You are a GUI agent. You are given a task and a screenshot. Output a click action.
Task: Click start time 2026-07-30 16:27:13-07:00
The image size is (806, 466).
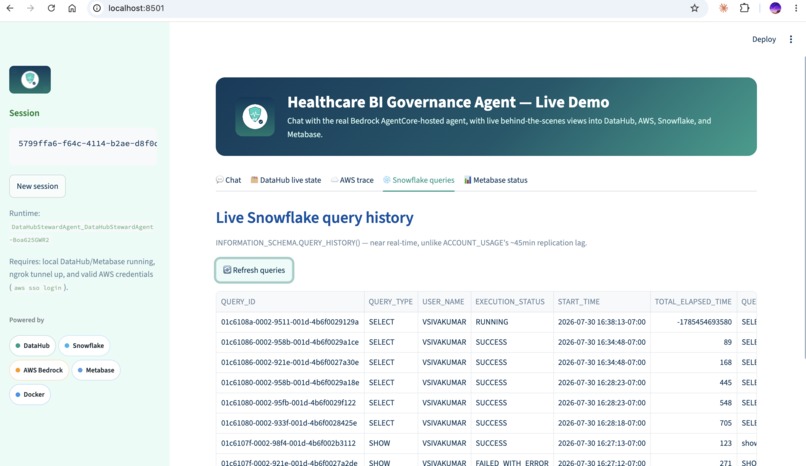[x=601, y=443]
